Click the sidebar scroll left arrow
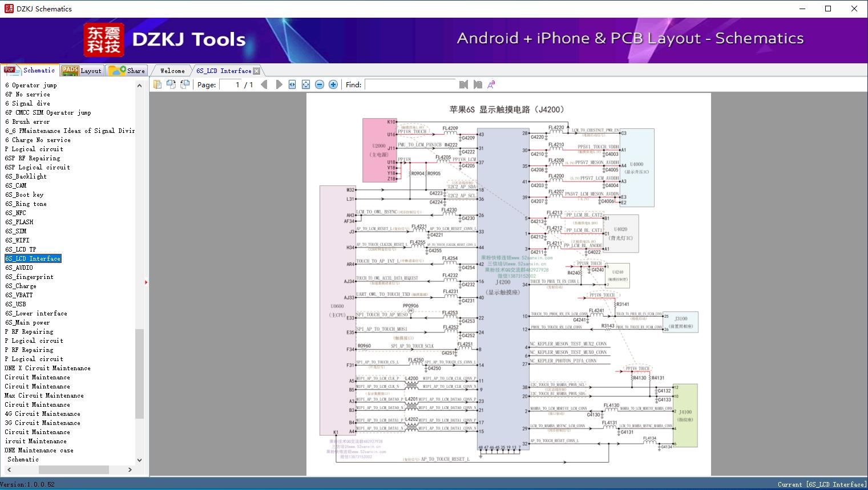The width and height of the screenshot is (868, 490). coord(9,469)
